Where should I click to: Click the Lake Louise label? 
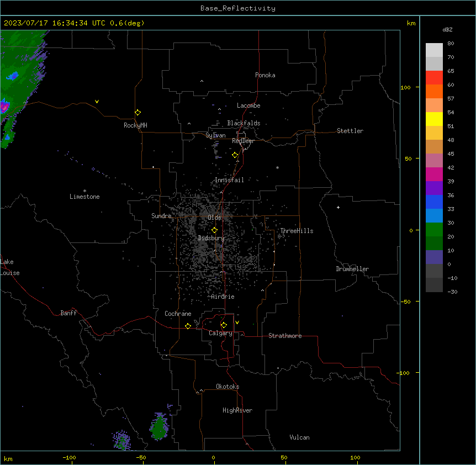[10, 267]
